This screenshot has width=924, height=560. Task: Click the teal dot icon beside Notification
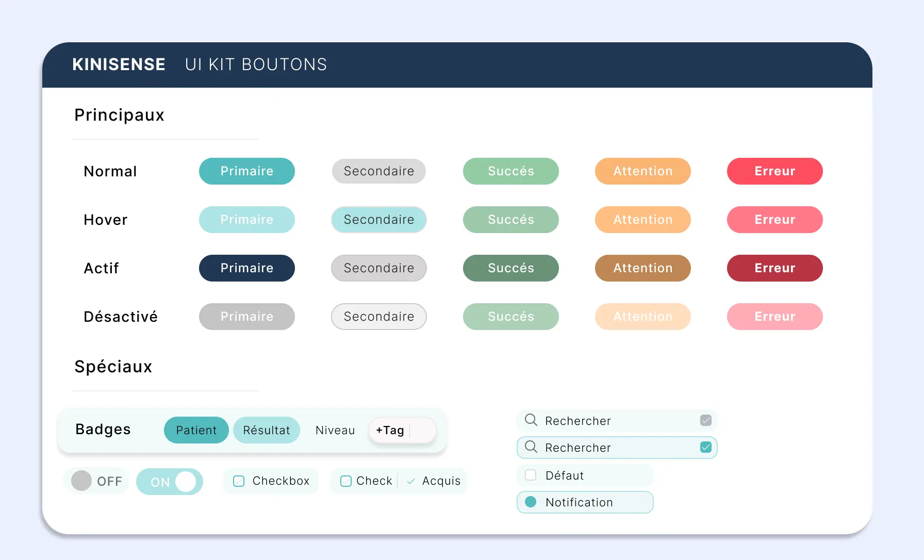[x=531, y=502]
